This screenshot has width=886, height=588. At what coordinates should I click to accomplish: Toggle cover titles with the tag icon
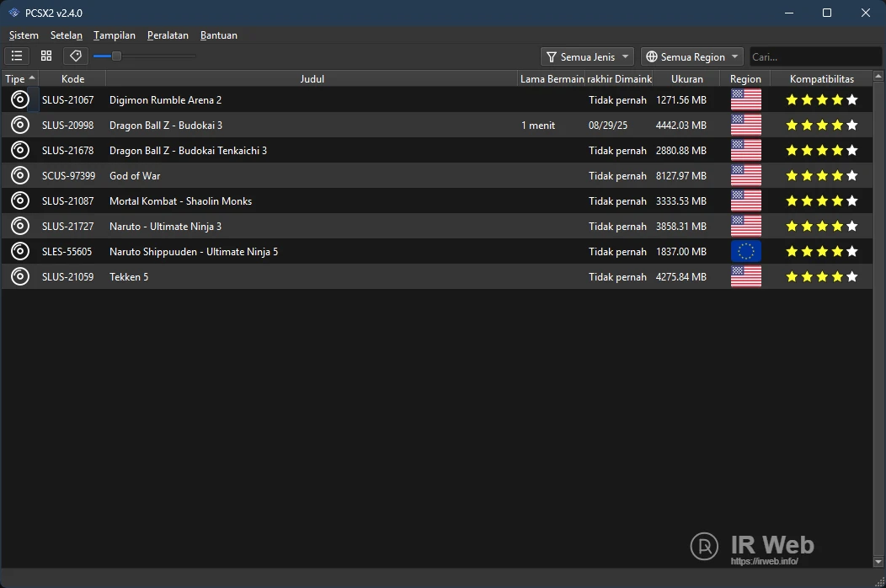(x=75, y=56)
